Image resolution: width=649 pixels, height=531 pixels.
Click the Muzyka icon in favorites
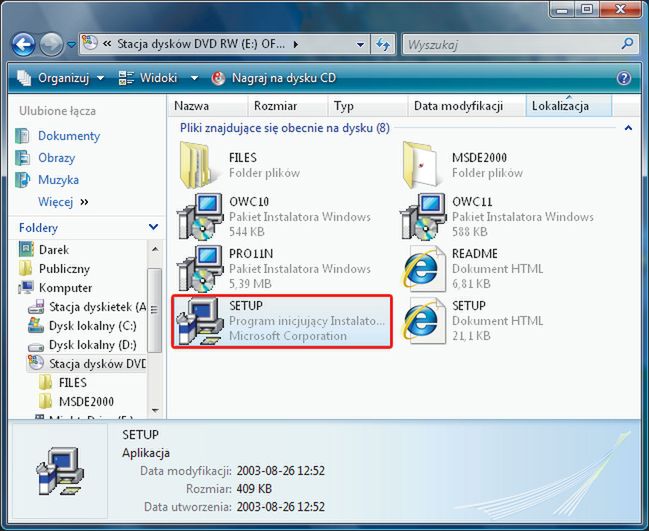(x=22, y=180)
